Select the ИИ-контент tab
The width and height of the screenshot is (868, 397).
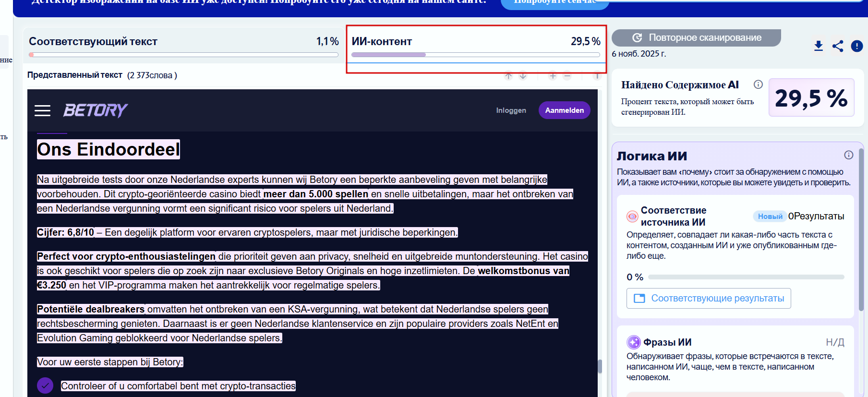click(476, 44)
